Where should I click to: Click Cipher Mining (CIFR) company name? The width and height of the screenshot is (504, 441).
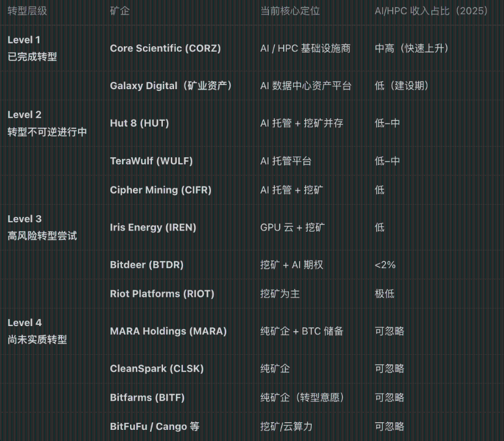click(161, 190)
